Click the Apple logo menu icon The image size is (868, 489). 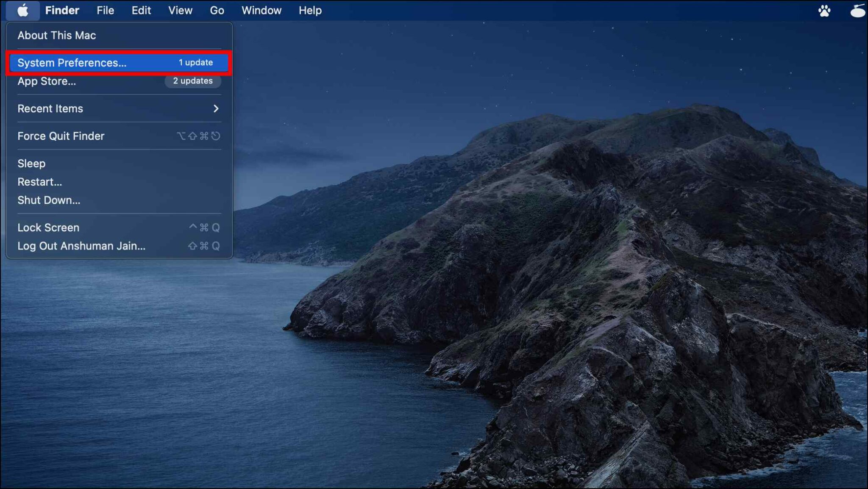[23, 10]
